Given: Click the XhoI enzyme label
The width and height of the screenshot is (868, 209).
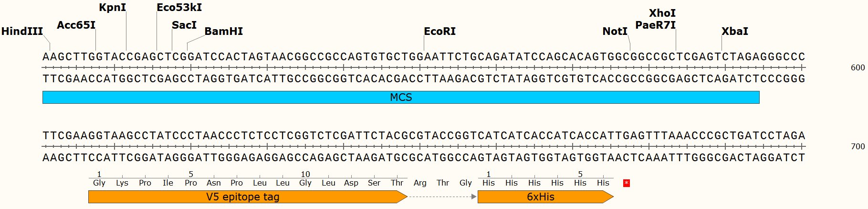Looking at the screenshot, I should pos(662,13).
